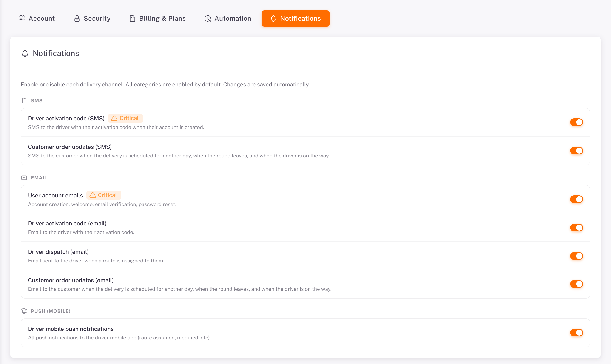Select the Notifications tab
The width and height of the screenshot is (611, 364).
click(x=296, y=19)
